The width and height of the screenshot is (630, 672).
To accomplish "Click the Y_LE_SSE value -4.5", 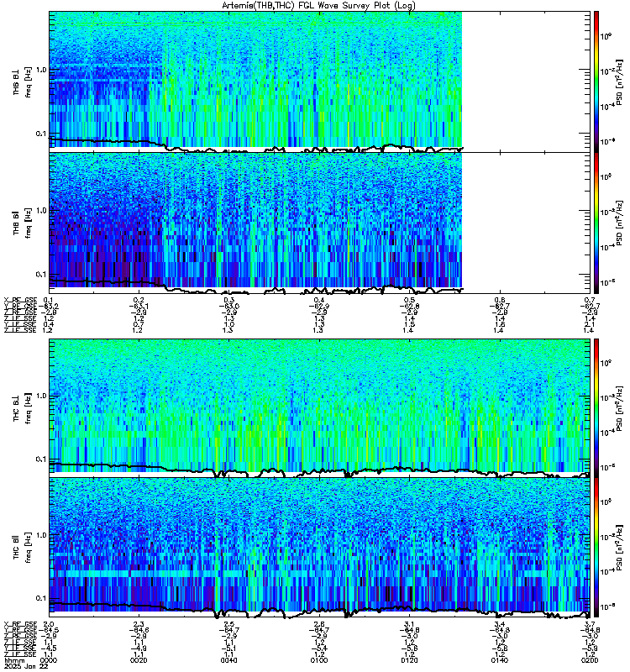I will click(49, 648).
